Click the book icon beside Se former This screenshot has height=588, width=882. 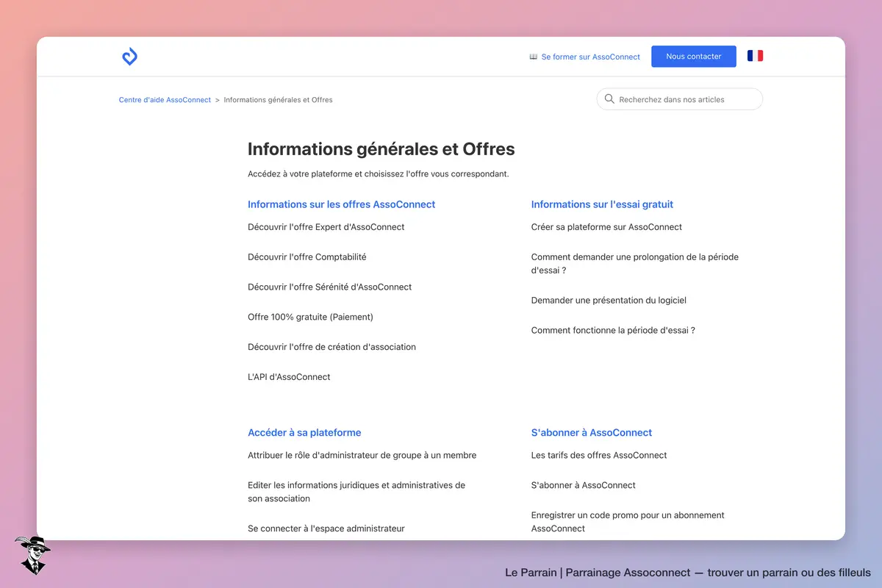coord(534,57)
